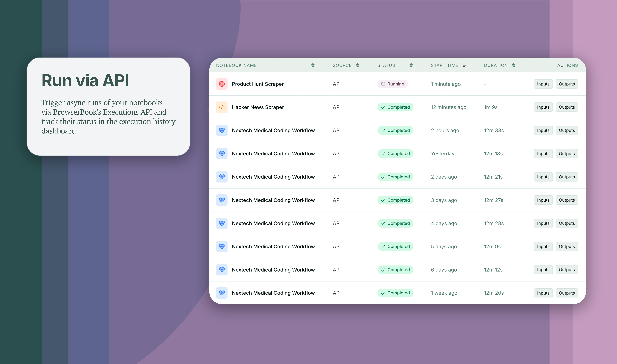Image resolution: width=617 pixels, height=364 pixels.
Task: Click Completed checkmark badge for Hacker News Scraper
Action: click(395, 107)
